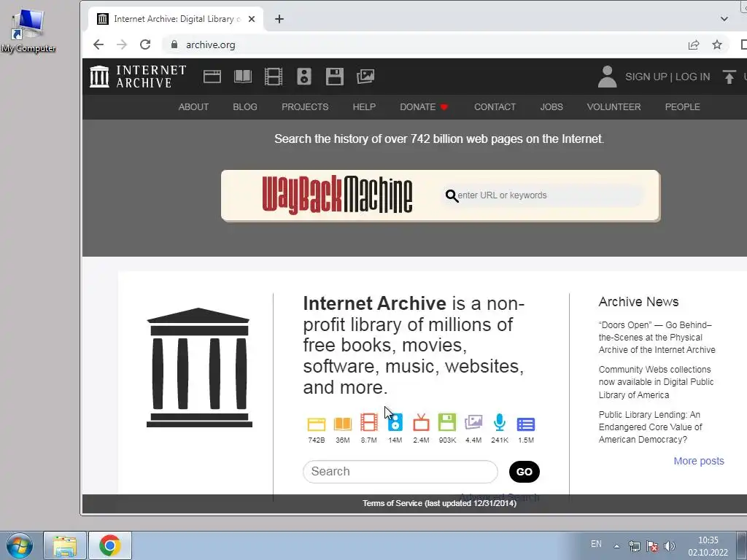This screenshot has width=747, height=560.
Task: Show hidden system tray icons arrow
Action: tap(616, 546)
